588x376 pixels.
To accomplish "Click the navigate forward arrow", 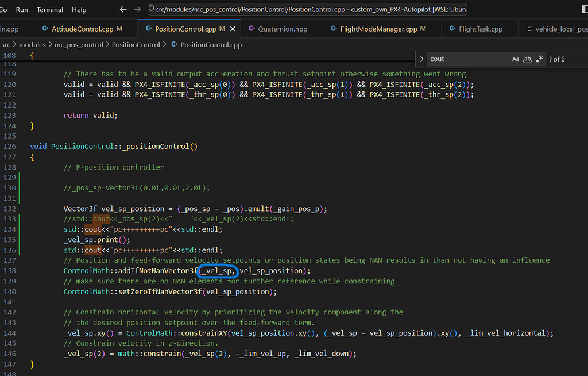I will tap(138, 9).
